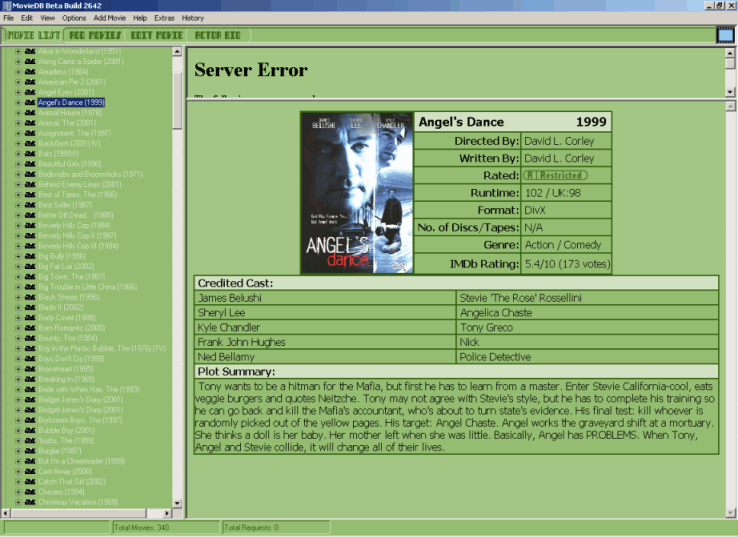Expand the Backflash (2001) (V) tree node
Viewport: 738px width, 538px height.
click(x=18, y=143)
